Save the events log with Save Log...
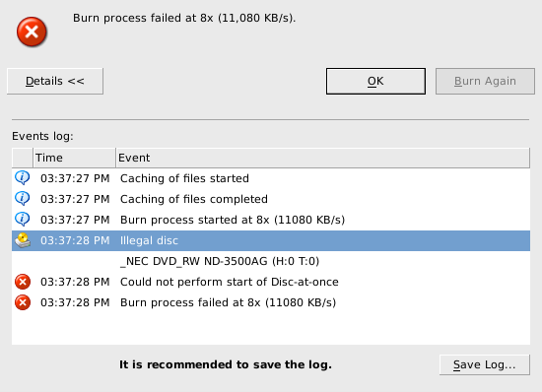The image size is (542, 392). point(484,364)
